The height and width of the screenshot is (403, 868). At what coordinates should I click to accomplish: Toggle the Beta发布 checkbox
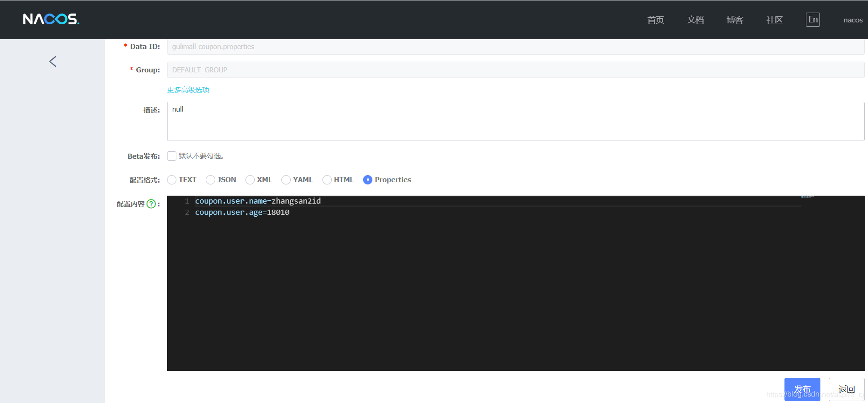[x=172, y=156]
